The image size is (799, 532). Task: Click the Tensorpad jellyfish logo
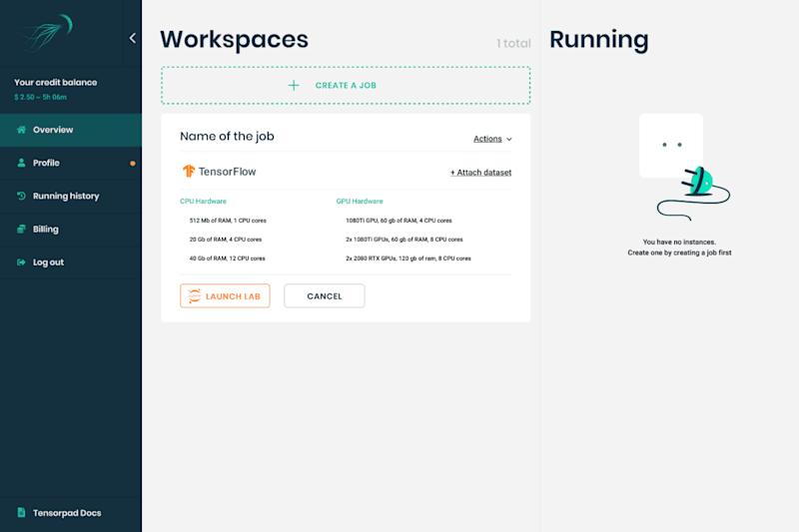point(46,33)
